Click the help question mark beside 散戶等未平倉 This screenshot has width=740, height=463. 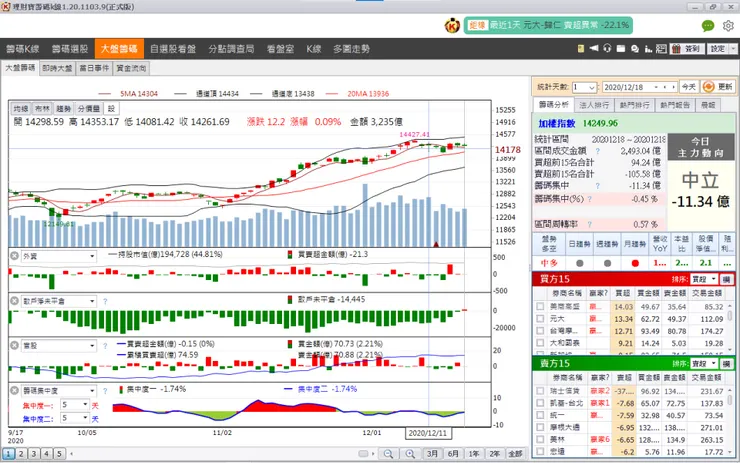click(105, 301)
